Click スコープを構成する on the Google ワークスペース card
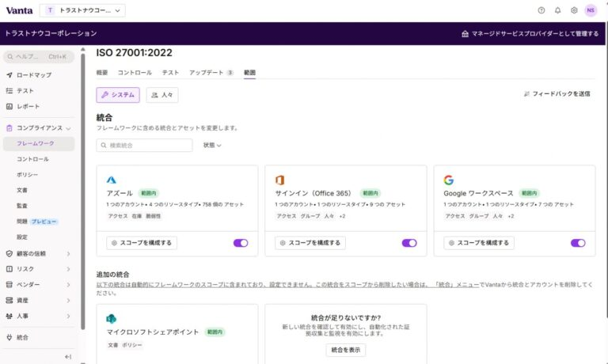The image size is (608, 364). pos(479,243)
